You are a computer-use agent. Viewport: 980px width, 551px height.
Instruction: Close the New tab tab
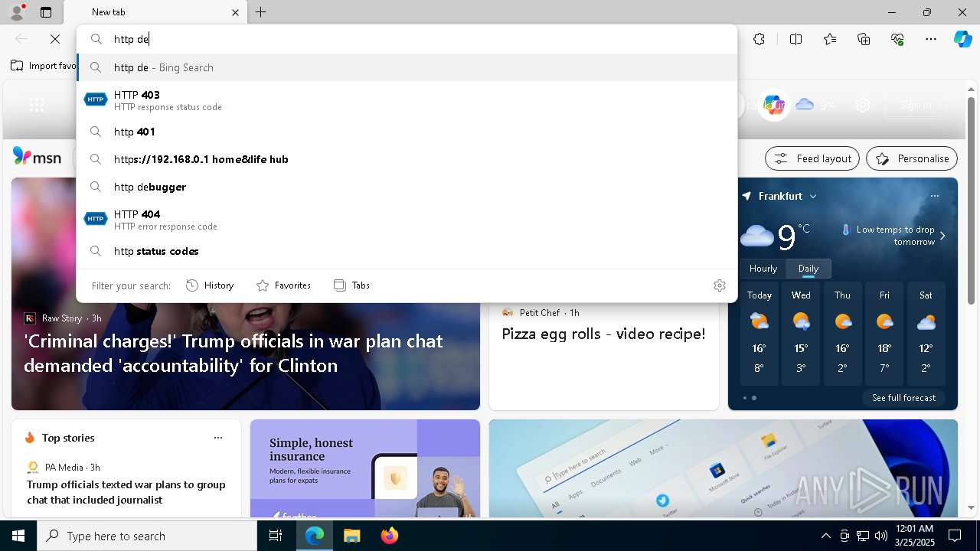(235, 12)
